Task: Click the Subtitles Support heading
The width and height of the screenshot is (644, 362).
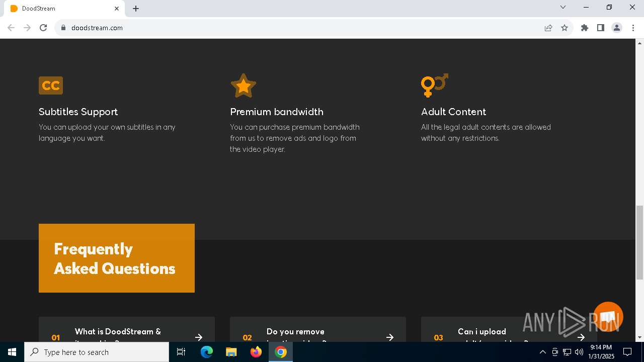Action: (x=78, y=112)
